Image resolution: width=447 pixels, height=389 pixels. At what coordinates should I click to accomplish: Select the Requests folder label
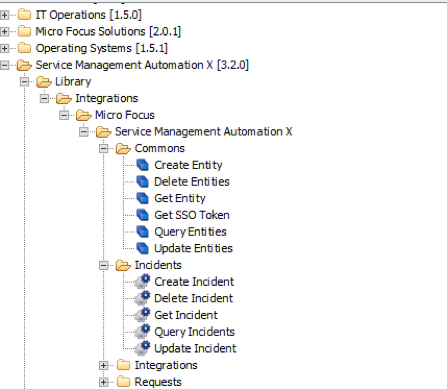pos(158,382)
